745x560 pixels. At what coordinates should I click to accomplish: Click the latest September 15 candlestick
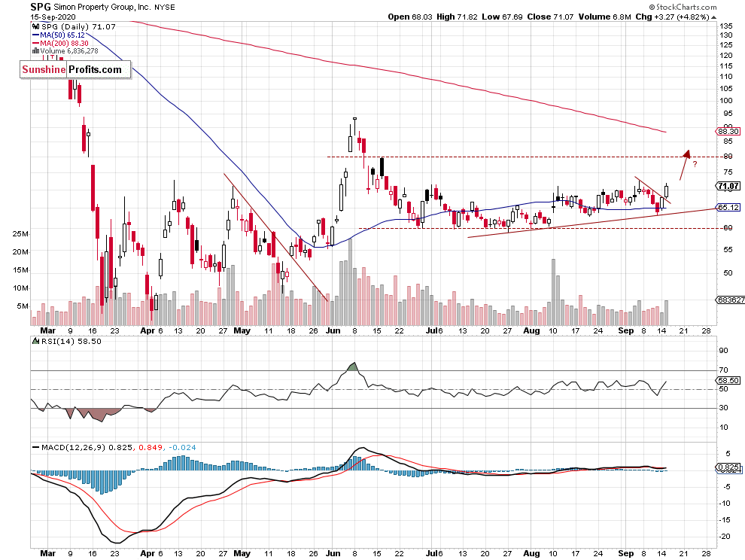[x=667, y=190]
